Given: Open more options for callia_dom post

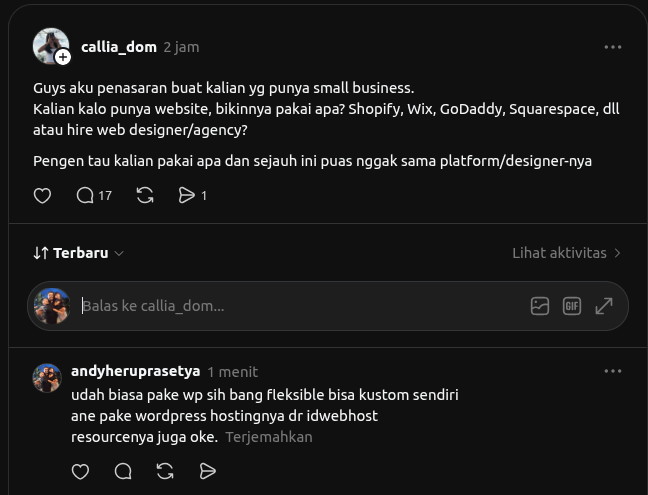Looking at the screenshot, I should [612, 47].
